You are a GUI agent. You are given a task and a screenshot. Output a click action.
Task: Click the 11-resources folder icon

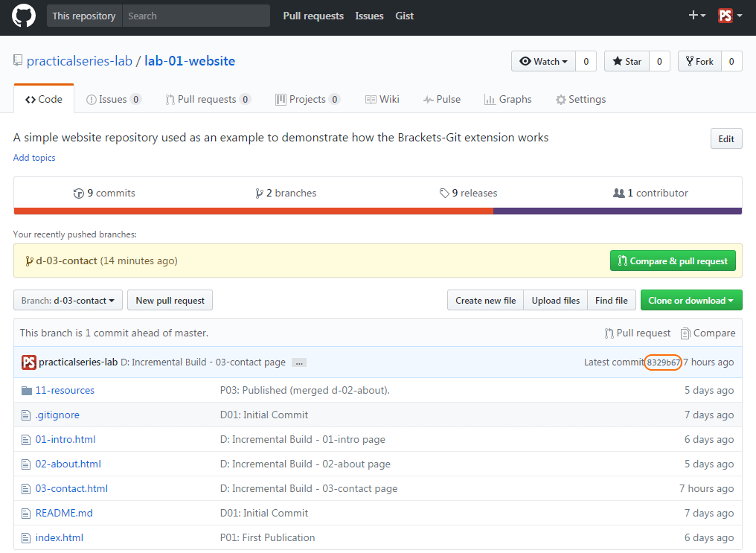click(27, 391)
